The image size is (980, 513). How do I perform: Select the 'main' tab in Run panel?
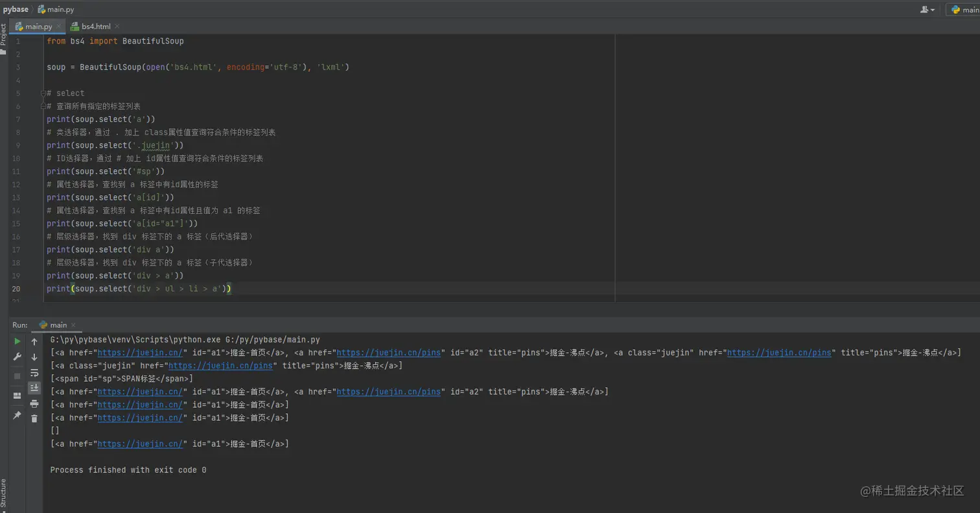tap(58, 325)
